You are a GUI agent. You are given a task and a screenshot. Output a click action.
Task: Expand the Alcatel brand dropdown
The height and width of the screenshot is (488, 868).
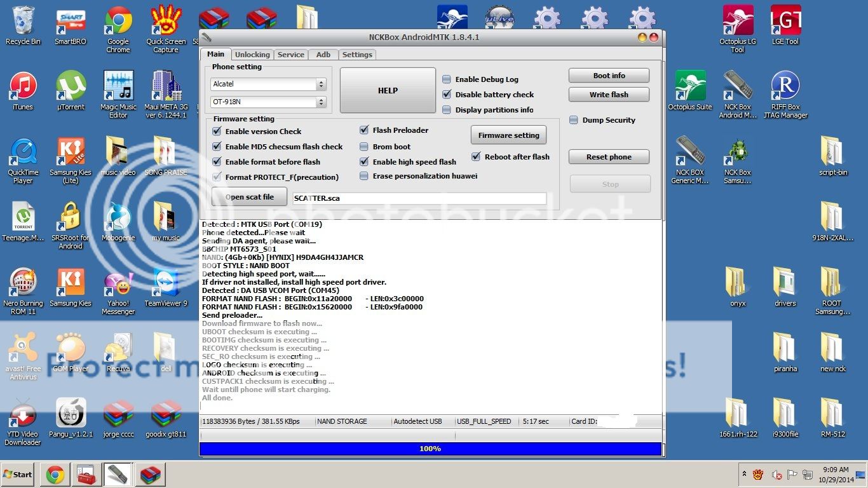(x=321, y=84)
